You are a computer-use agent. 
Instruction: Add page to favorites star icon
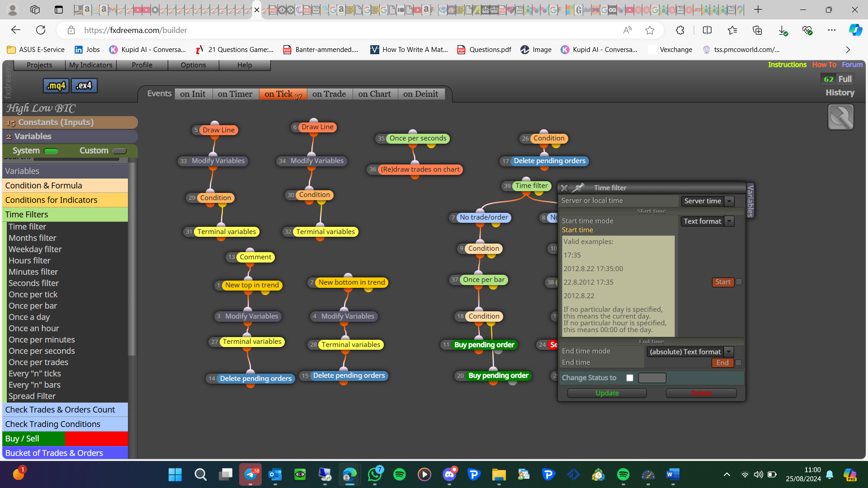(650, 30)
